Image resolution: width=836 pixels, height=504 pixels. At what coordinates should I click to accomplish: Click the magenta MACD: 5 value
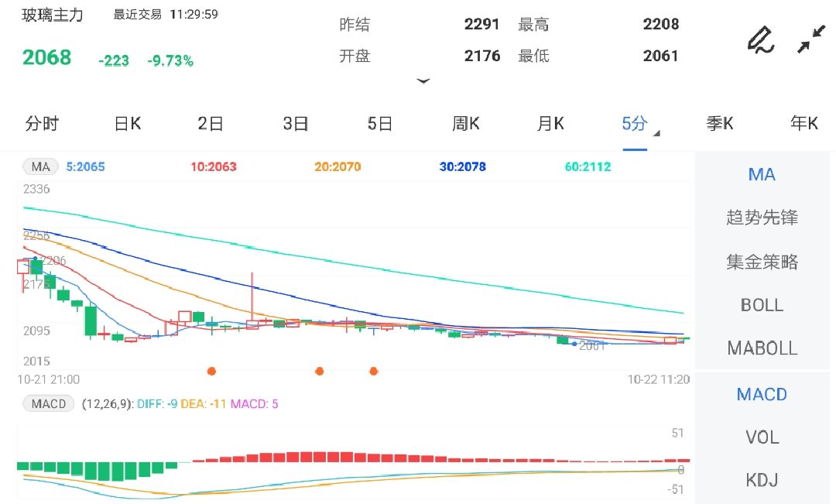pos(254,403)
